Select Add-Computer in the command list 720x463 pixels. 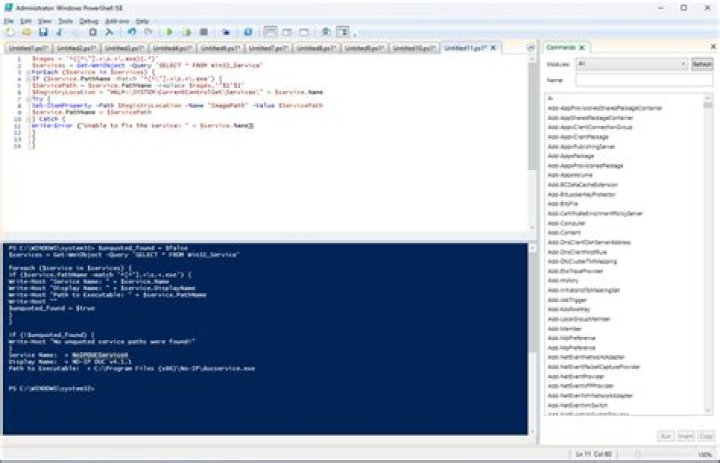point(567,223)
